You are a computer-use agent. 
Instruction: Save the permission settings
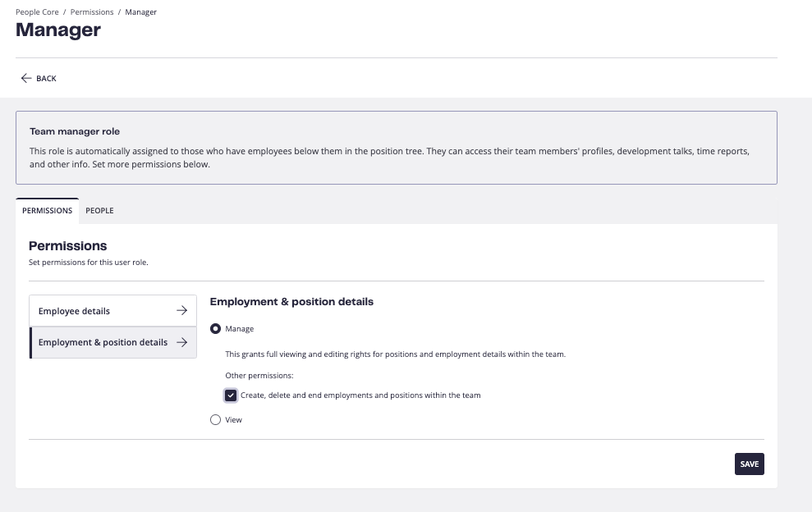(x=750, y=464)
